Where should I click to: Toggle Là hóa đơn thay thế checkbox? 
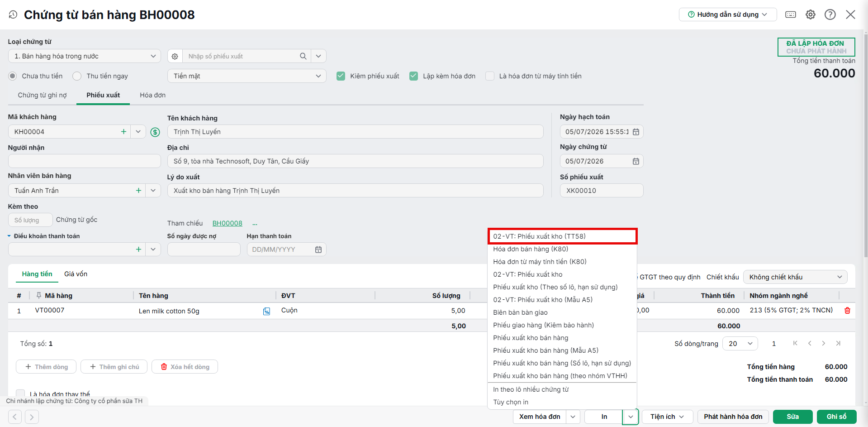pos(20,394)
